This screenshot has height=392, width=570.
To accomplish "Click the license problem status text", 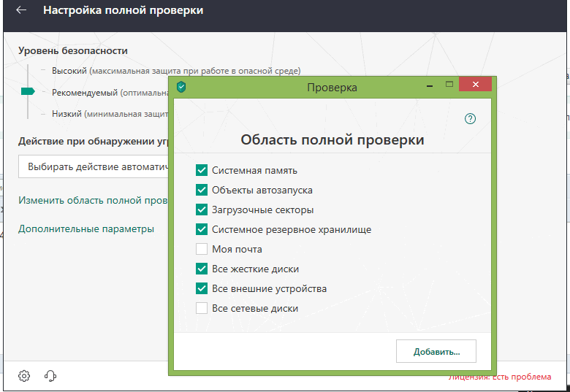I will pyautogui.click(x=500, y=377).
